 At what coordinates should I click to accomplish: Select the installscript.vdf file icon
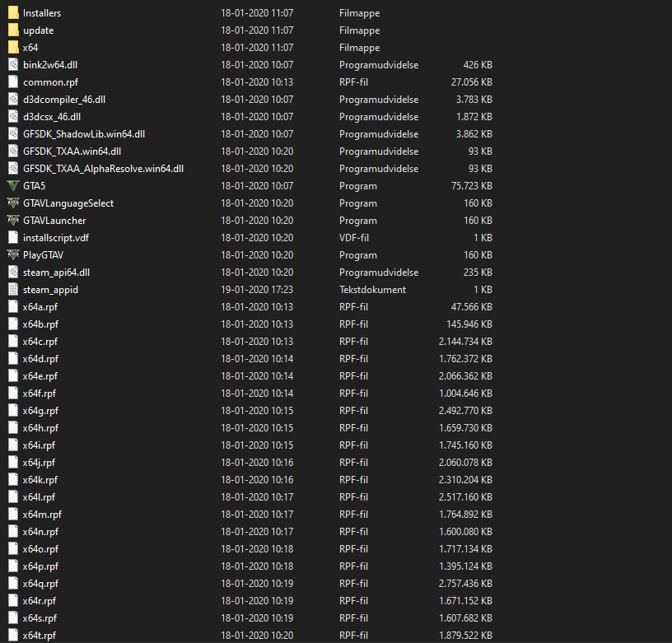13,238
